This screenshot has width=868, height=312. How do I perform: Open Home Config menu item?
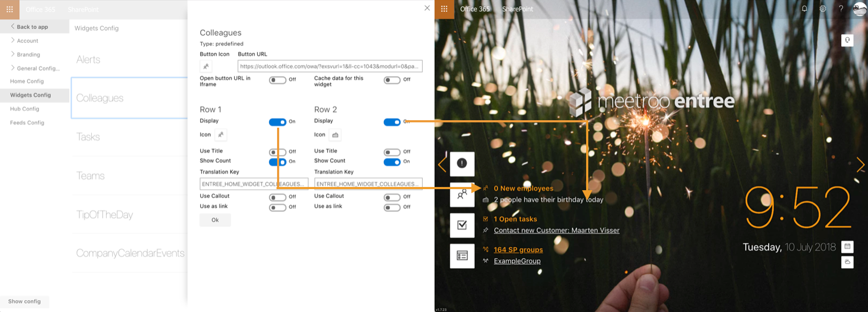35,81
